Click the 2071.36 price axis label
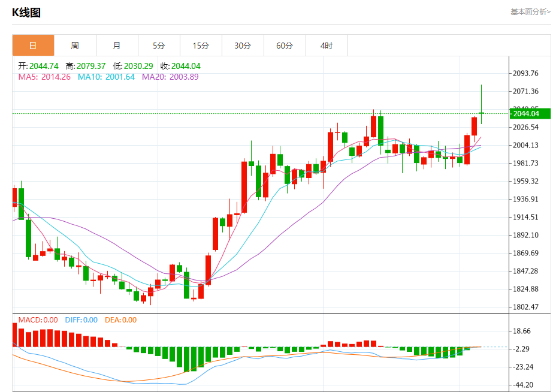The image size is (556, 392). pos(525,92)
